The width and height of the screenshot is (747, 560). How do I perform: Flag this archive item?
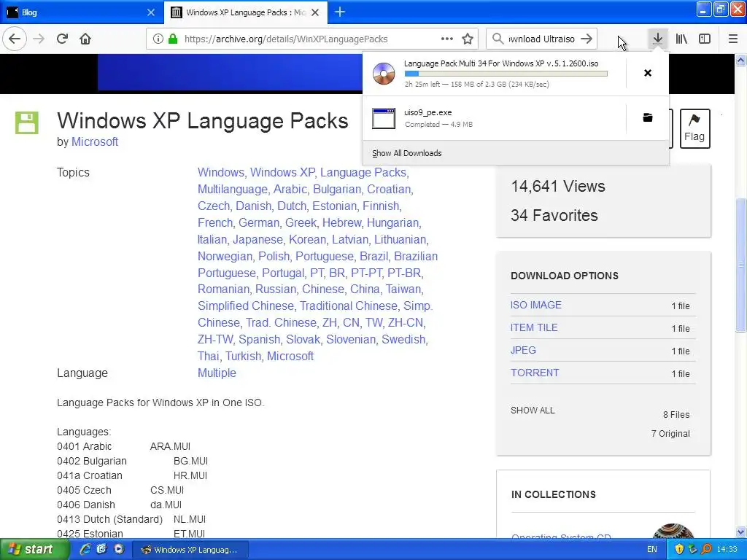(694, 128)
